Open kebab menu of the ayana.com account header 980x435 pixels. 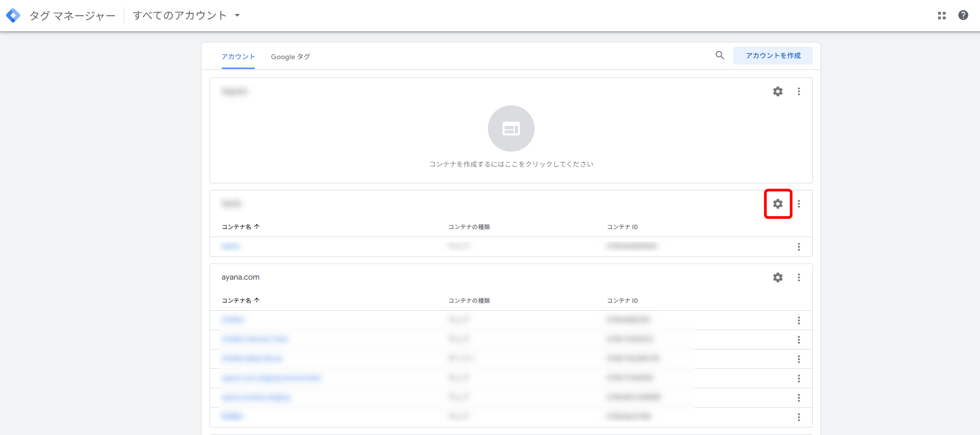point(799,277)
